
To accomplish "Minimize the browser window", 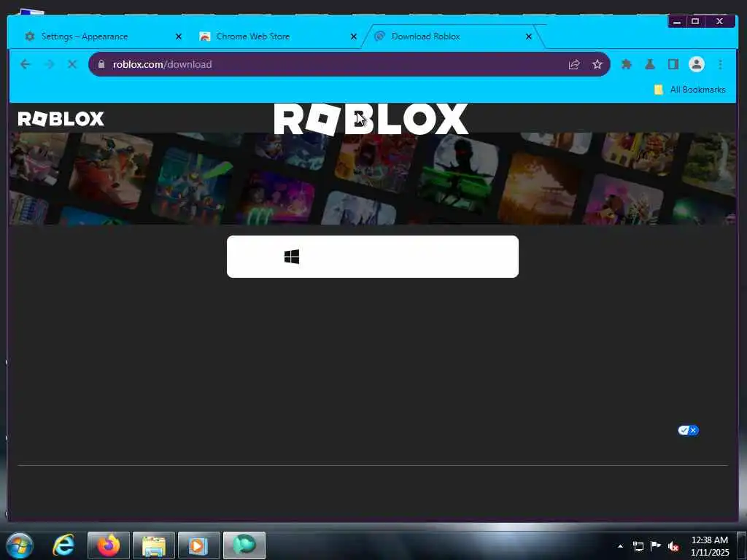I will coord(677,21).
